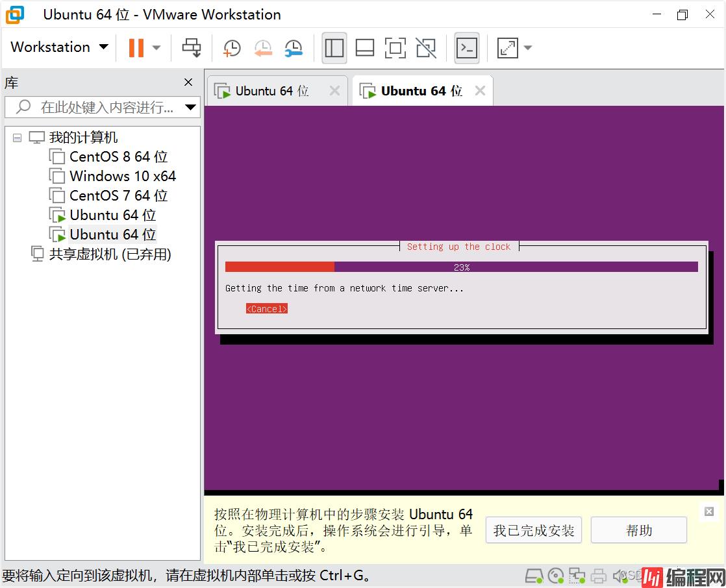Click the library search input field
Screen dimensions: 726x588
point(107,107)
